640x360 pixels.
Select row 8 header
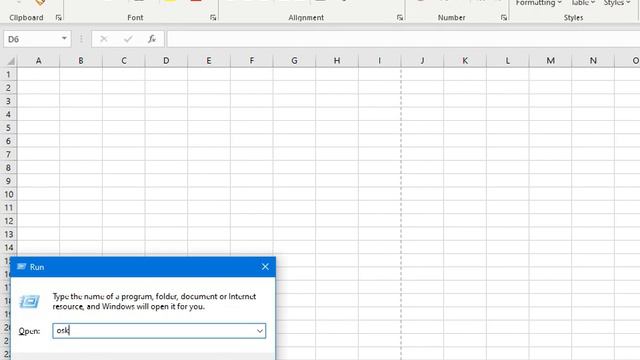click(x=8, y=168)
